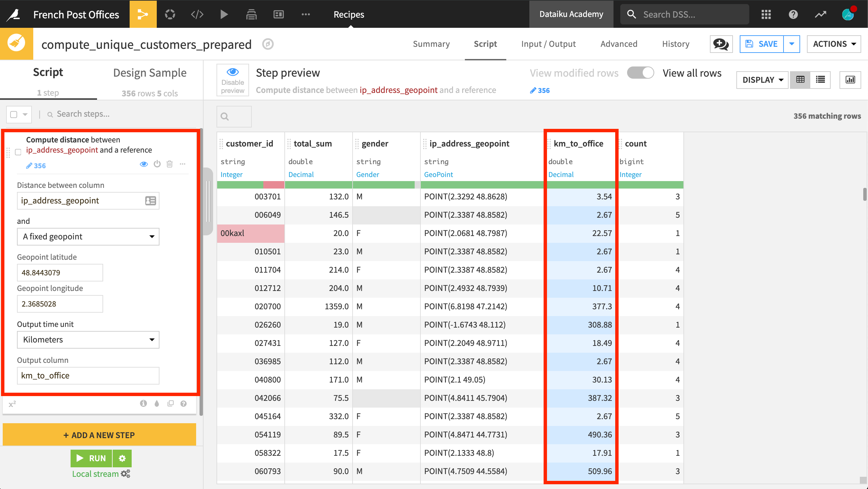
Task: Click the code editor icon in toolbar
Action: (x=196, y=14)
